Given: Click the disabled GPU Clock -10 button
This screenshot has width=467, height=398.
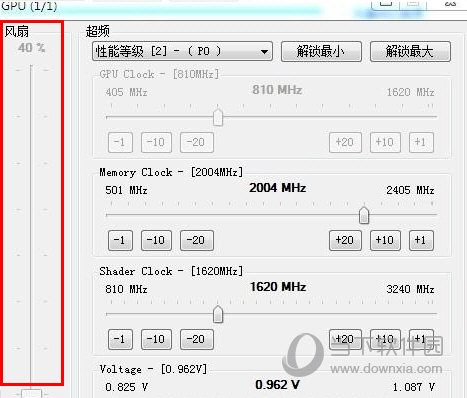Looking at the screenshot, I should click(x=156, y=142).
